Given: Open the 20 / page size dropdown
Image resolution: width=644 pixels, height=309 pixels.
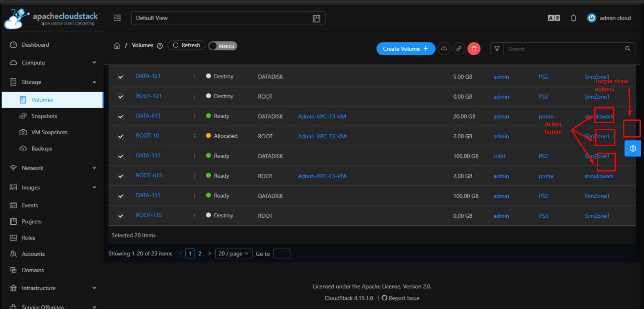Looking at the screenshot, I should (234, 254).
